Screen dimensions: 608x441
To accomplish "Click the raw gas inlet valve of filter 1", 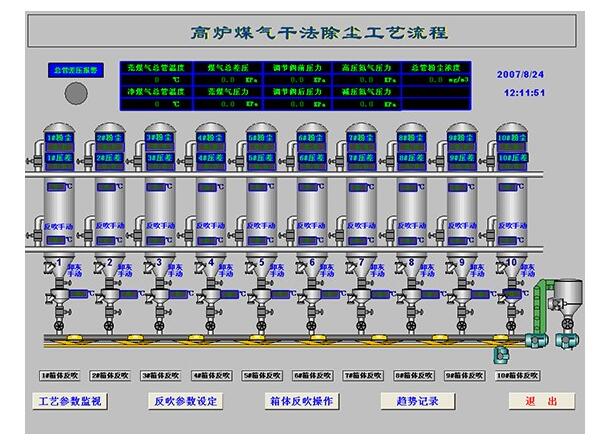I will click(x=35, y=160).
